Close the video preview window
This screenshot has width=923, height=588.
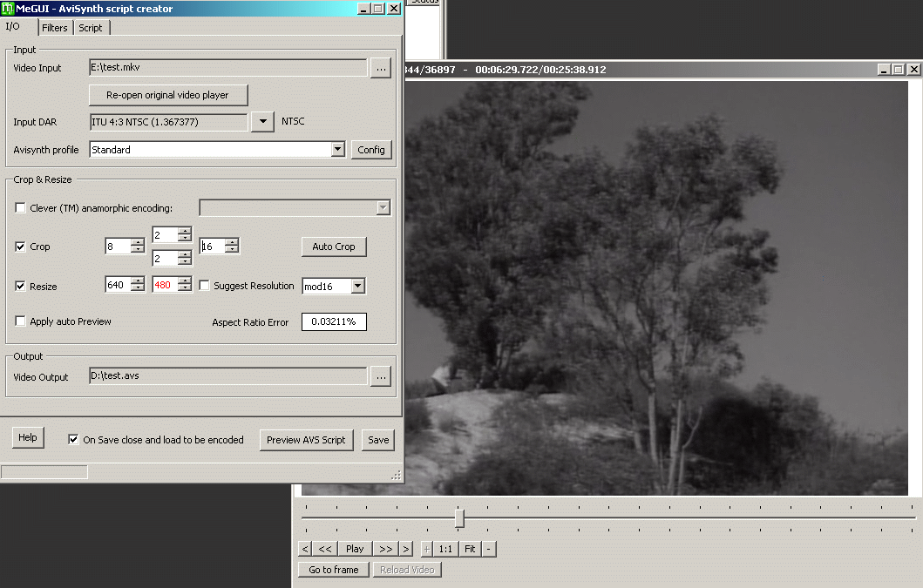913,70
